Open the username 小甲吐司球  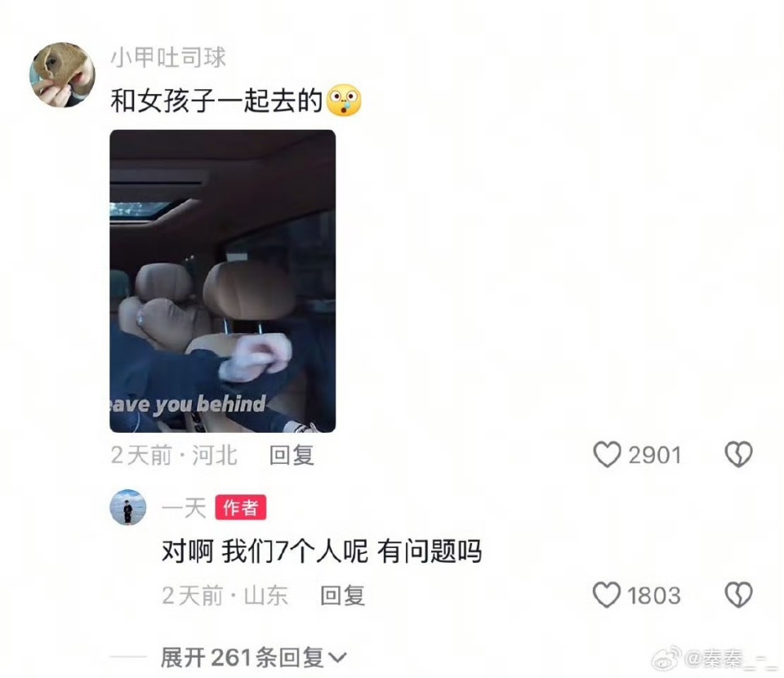click(x=168, y=57)
